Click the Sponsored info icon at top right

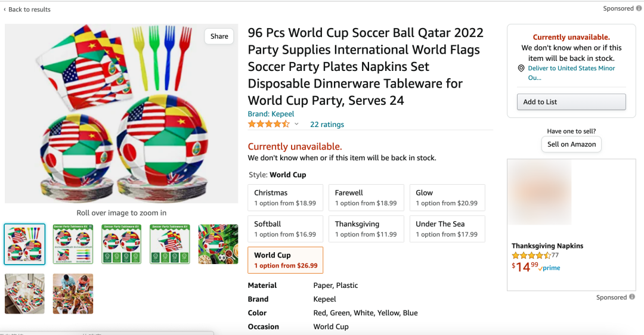click(639, 8)
